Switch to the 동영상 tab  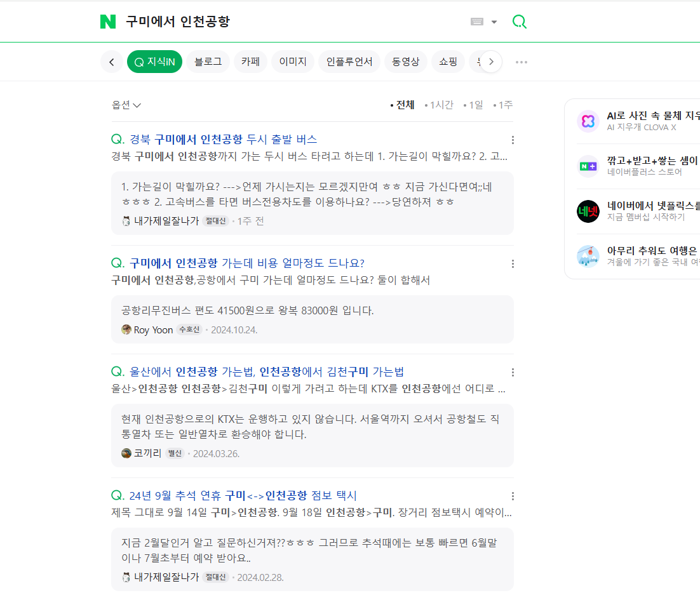click(x=405, y=62)
